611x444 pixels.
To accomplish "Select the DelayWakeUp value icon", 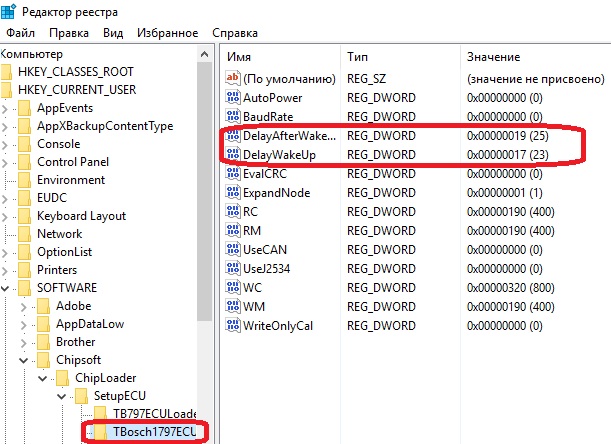I will pos(233,155).
